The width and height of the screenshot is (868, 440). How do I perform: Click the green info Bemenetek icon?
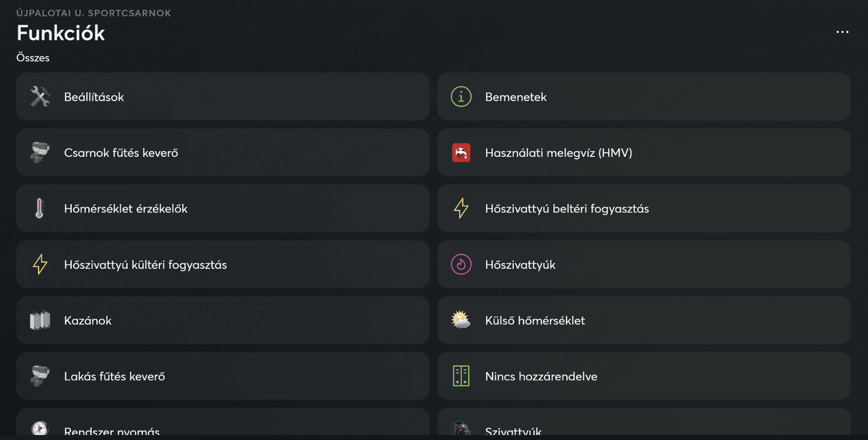pos(461,97)
